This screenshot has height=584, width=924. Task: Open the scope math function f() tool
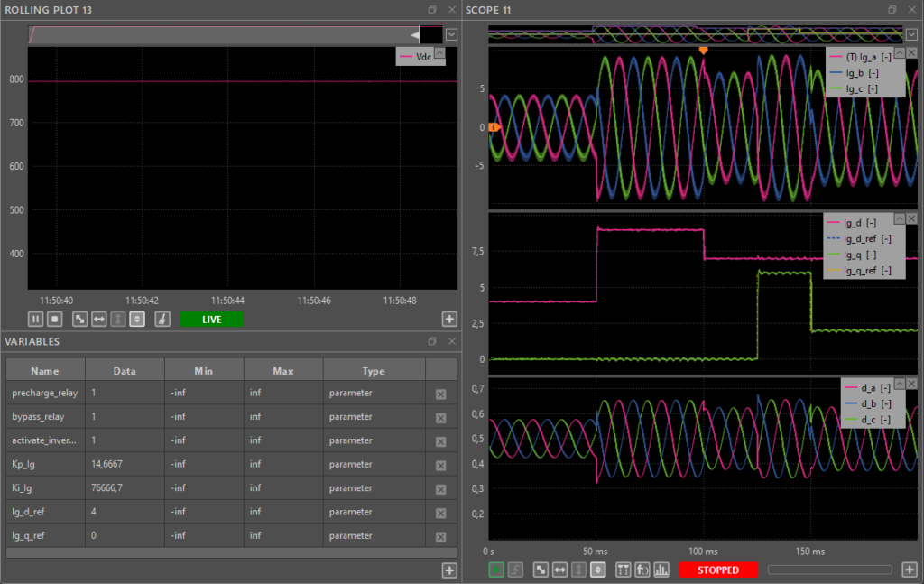tap(642, 570)
